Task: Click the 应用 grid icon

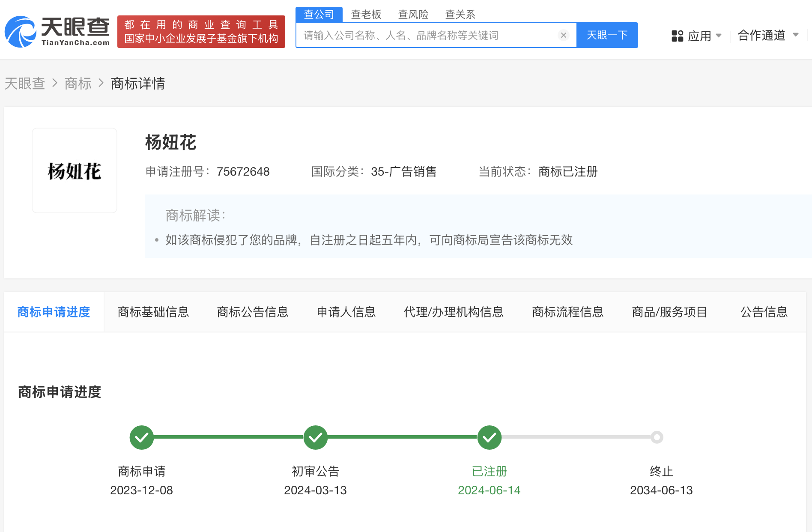Action: click(x=677, y=36)
